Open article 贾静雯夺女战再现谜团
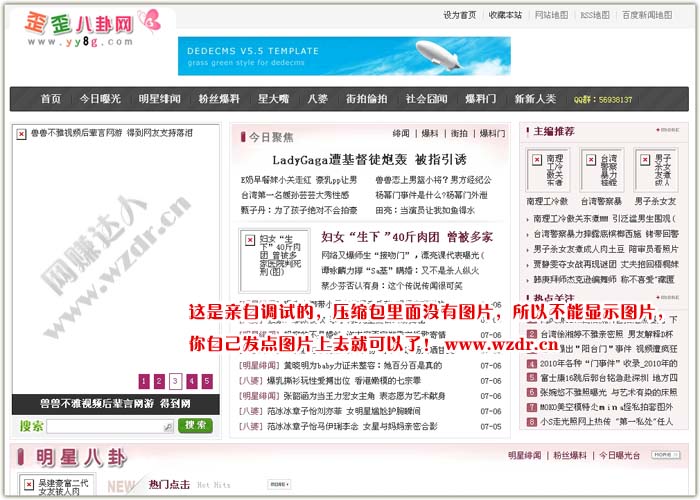Screen dimensions: 700x500 pyautogui.click(x=606, y=264)
